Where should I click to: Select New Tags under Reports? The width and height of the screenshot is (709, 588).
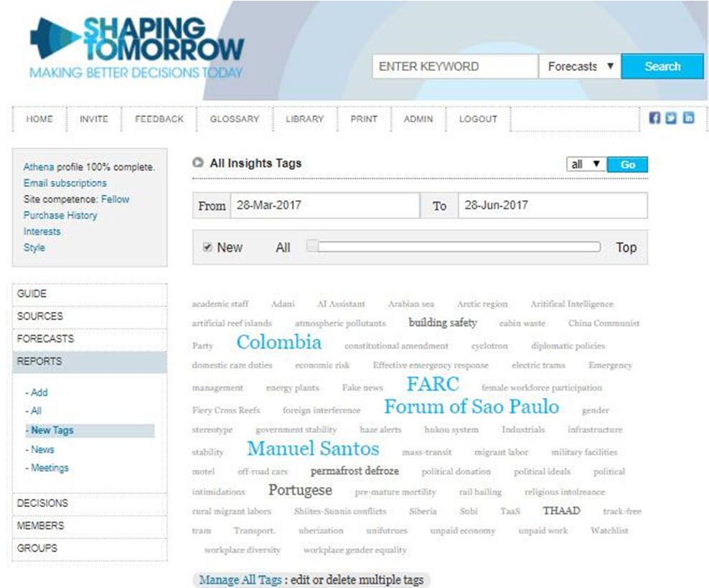[90, 430]
